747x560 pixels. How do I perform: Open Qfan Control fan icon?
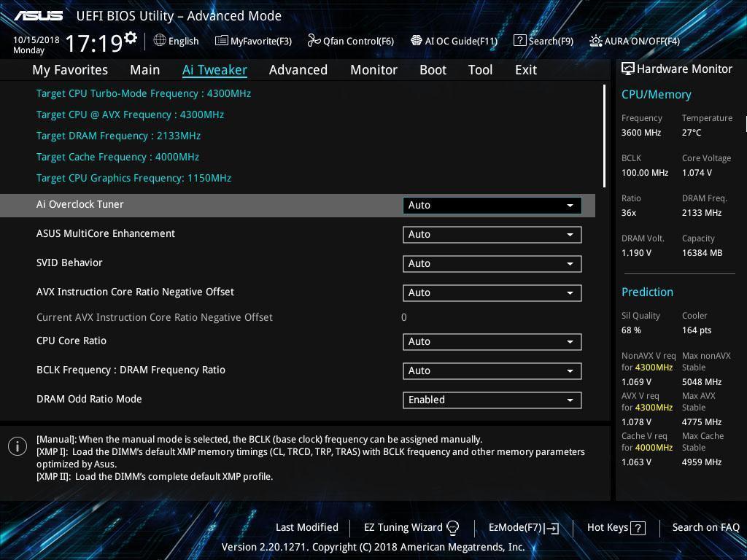click(314, 41)
